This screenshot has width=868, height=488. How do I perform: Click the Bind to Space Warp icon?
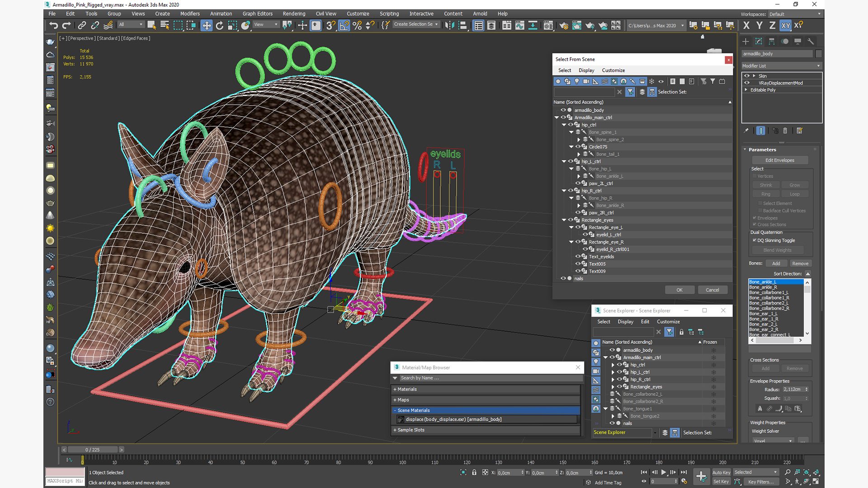[x=108, y=25]
